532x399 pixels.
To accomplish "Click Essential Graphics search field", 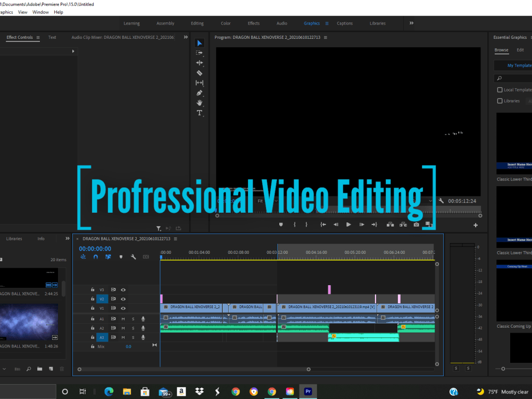I will 514,78.
